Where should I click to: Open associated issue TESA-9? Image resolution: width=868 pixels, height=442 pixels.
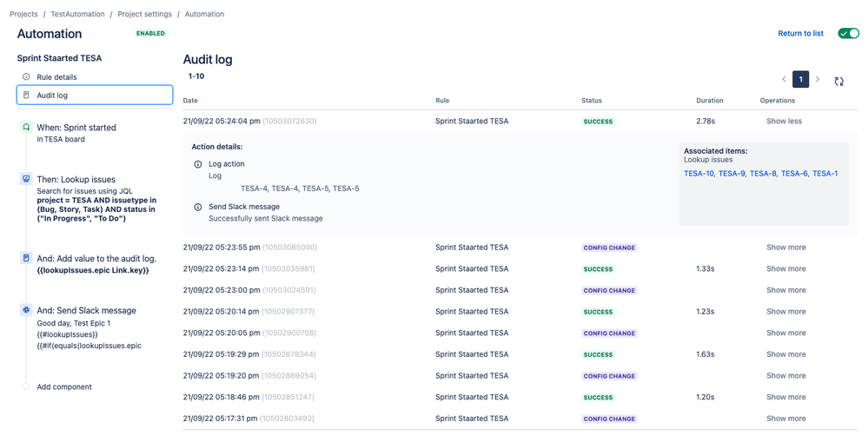pyautogui.click(x=732, y=174)
